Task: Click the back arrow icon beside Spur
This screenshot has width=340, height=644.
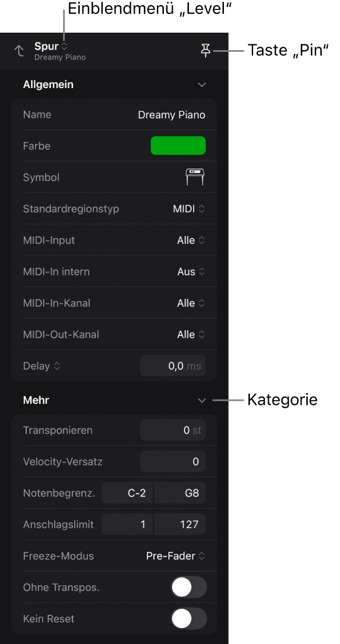Action: tap(19, 51)
